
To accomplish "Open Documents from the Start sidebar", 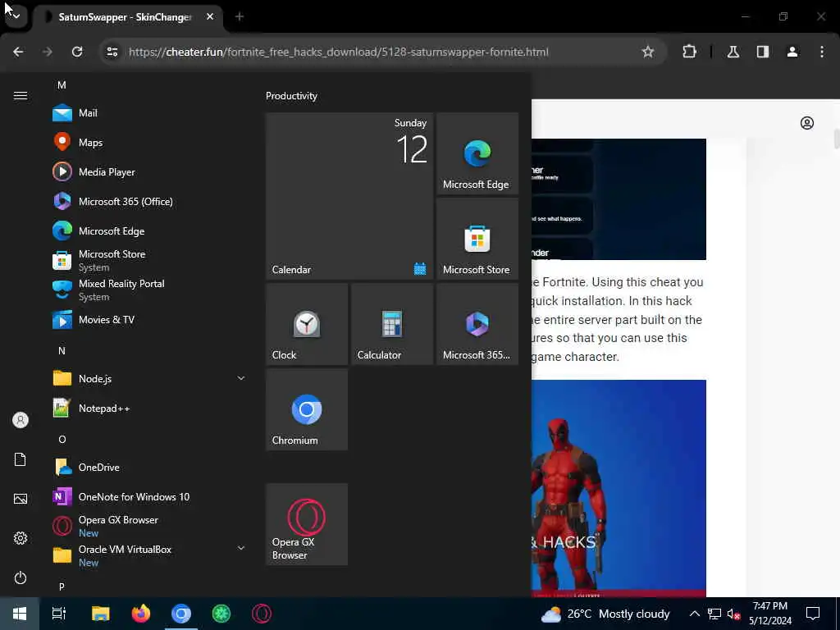I will point(21,459).
